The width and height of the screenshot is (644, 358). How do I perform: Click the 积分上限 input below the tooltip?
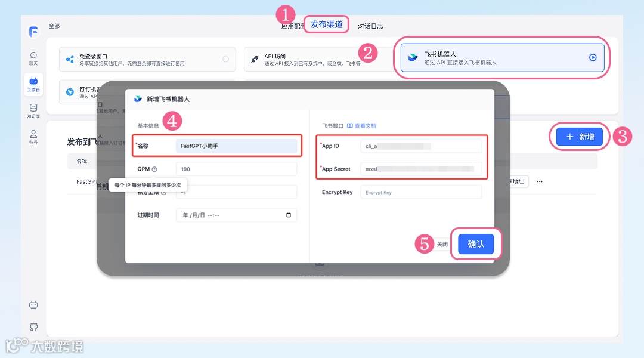[x=236, y=192]
